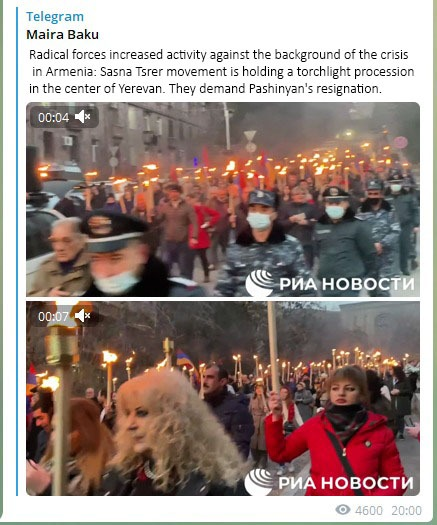437x525 pixels.
Task: Unmute the second video via its speaker icon
Action: tap(82, 316)
